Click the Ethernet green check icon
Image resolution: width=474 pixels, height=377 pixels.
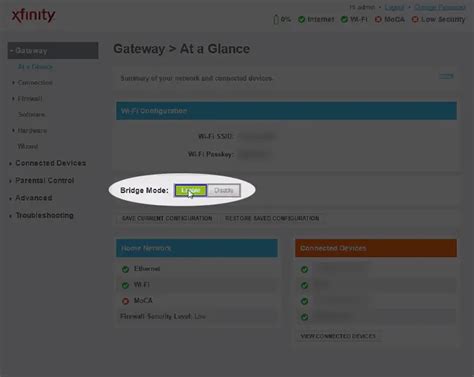coord(125,269)
